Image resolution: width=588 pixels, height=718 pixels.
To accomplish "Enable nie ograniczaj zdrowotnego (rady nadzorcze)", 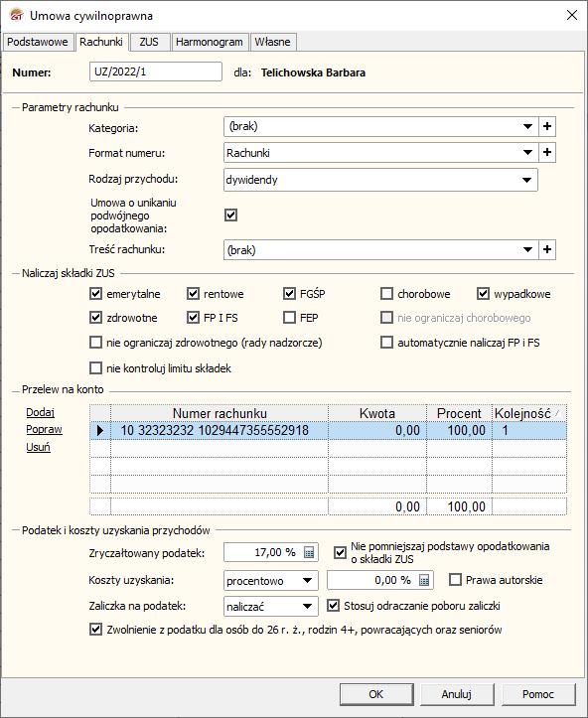I will coord(95,343).
